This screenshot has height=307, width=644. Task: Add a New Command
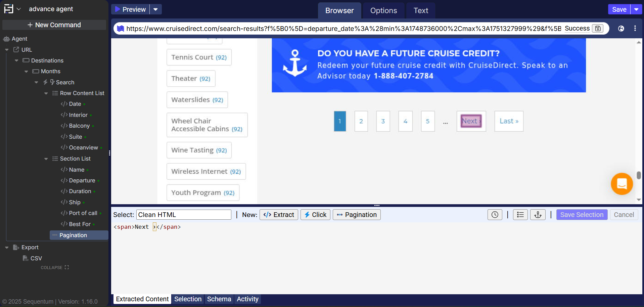tap(54, 25)
